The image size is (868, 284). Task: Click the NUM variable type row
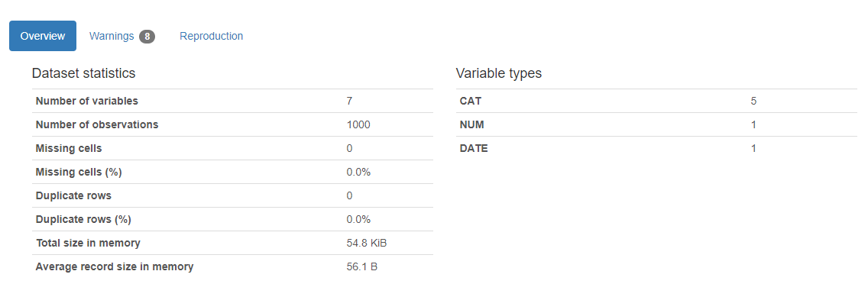click(x=656, y=124)
